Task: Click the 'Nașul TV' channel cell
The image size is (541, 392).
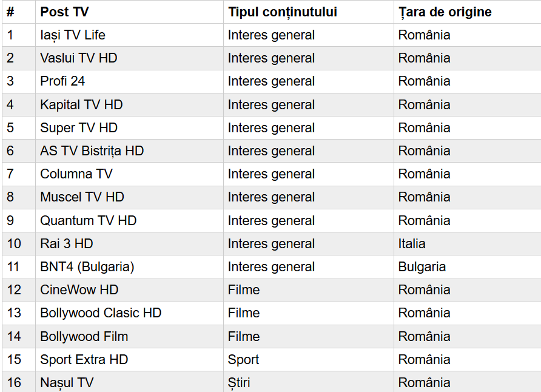Action: (x=67, y=383)
